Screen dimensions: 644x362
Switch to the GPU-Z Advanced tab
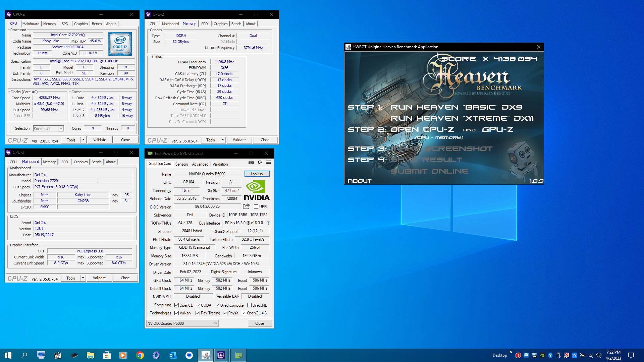(200, 164)
